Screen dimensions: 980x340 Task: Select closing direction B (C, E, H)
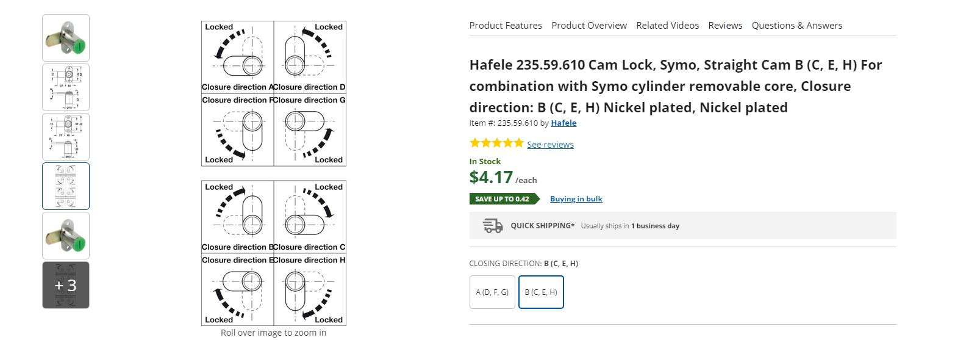pos(541,292)
